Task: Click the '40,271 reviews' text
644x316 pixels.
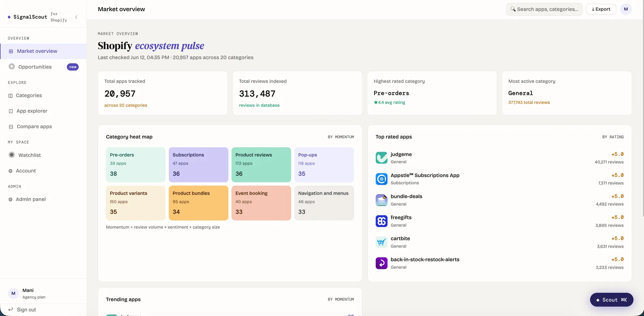Action: tap(609, 162)
